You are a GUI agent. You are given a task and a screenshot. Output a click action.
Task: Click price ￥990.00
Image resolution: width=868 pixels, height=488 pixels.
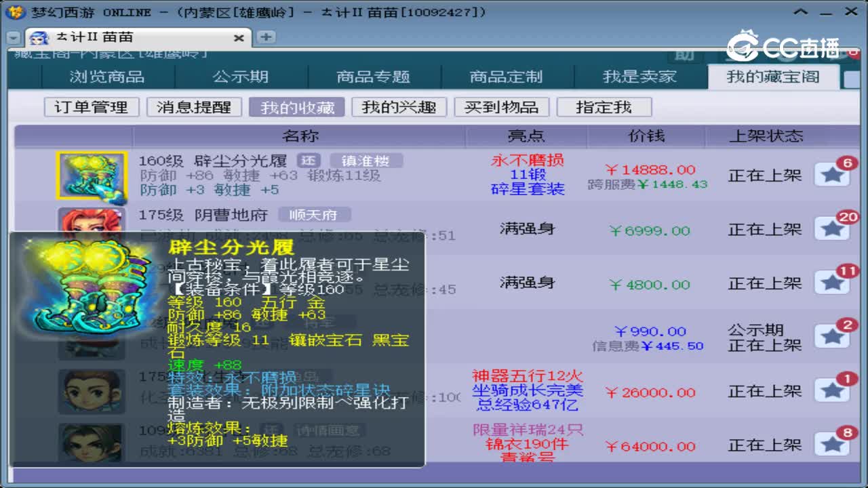(x=650, y=331)
